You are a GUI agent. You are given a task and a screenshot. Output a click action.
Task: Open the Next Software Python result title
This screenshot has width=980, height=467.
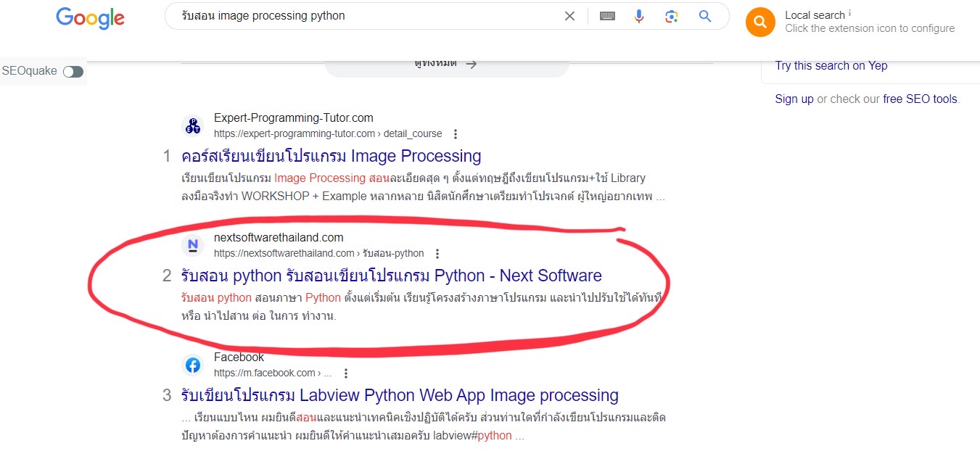pos(391,276)
